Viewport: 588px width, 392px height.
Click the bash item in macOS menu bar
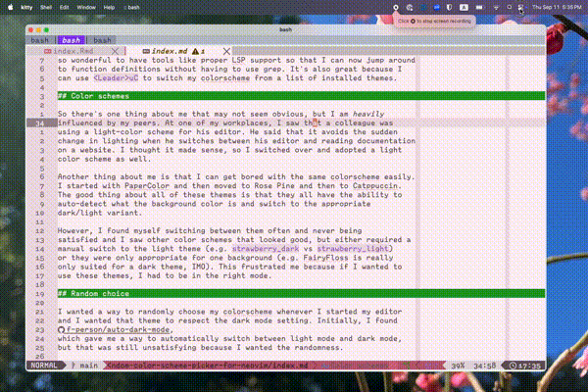coord(131,7)
